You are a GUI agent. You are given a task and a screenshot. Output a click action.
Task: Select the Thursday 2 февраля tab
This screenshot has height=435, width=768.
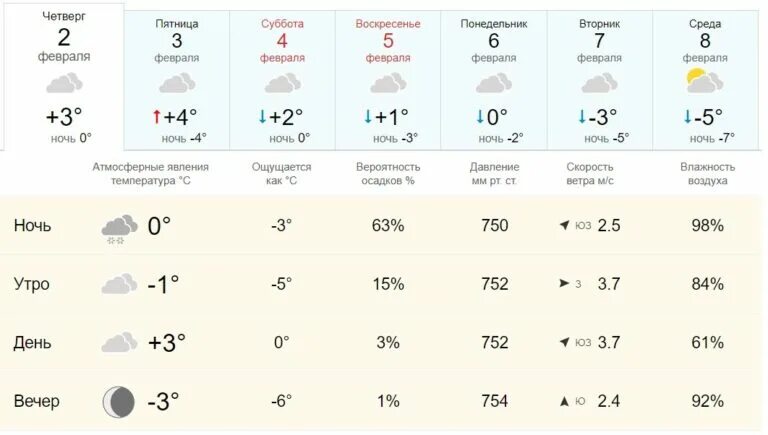[64, 77]
